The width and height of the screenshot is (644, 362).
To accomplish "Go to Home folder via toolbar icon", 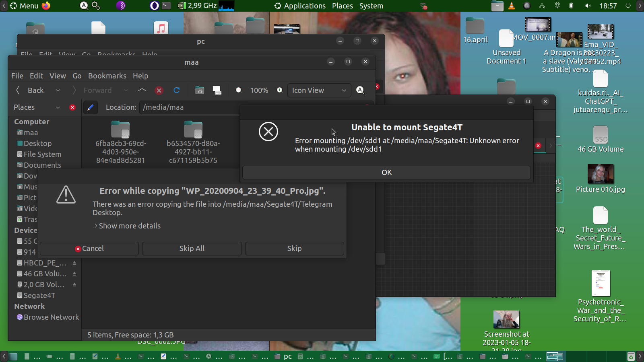I will pos(200,90).
